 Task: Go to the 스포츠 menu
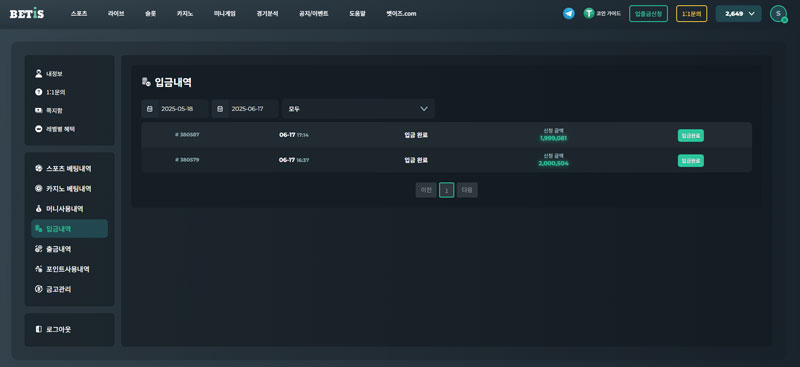79,14
